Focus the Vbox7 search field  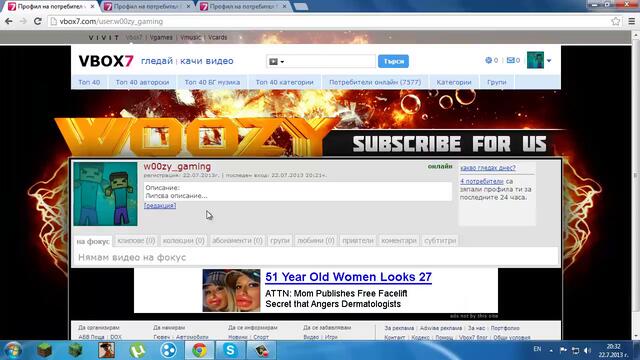[330, 61]
